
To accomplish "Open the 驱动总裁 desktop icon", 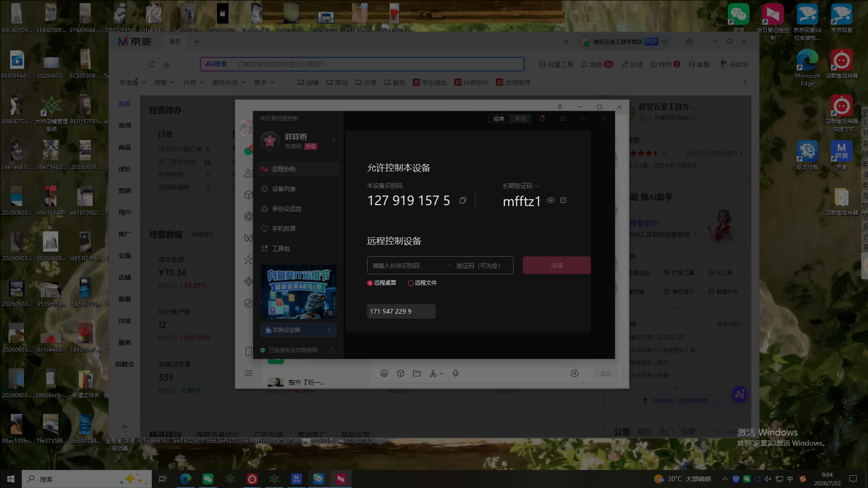I will pos(807,155).
